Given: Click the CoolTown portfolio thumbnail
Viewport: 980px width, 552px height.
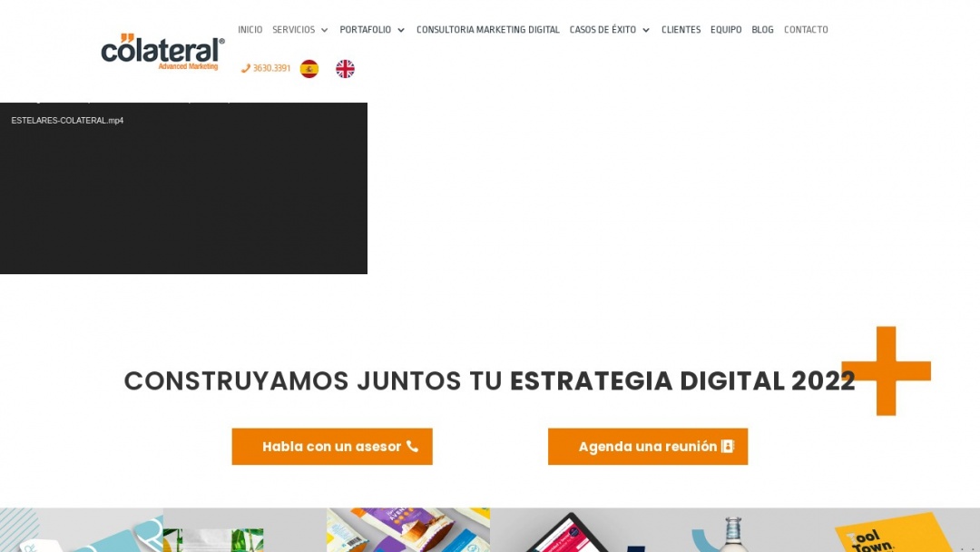Looking at the screenshot, I should click(885, 536).
